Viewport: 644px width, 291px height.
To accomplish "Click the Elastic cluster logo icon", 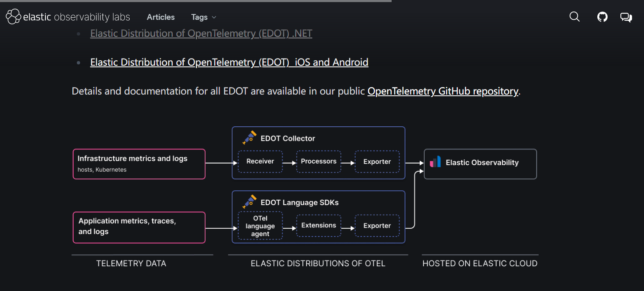I will (x=13, y=17).
